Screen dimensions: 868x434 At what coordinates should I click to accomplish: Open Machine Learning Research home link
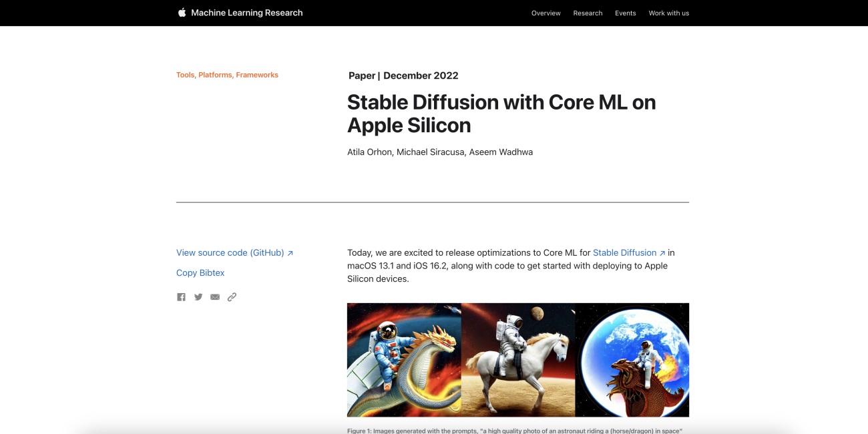(x=247, y=13)
